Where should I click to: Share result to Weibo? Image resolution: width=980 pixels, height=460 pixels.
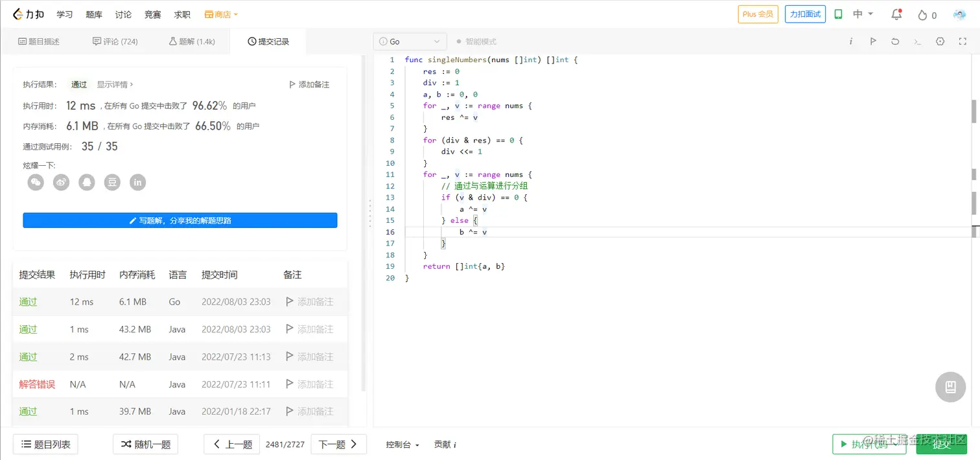click(x=61, y=183)
